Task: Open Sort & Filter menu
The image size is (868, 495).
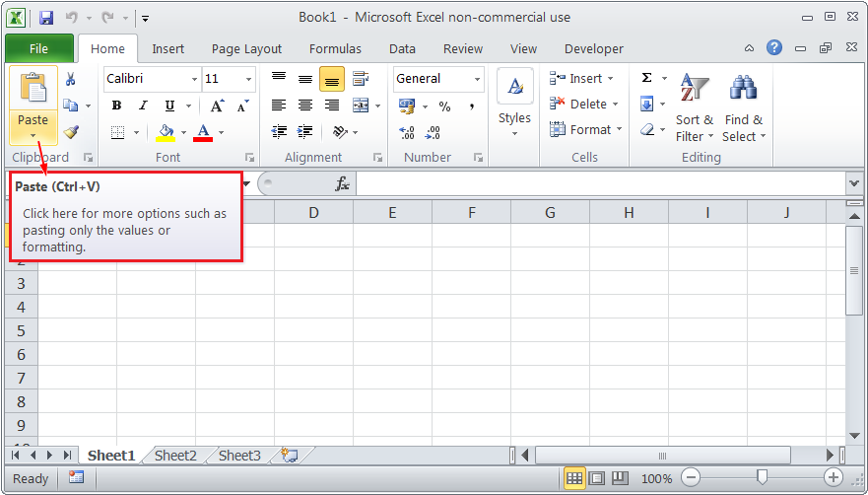Action: click(x=695, y=108)
